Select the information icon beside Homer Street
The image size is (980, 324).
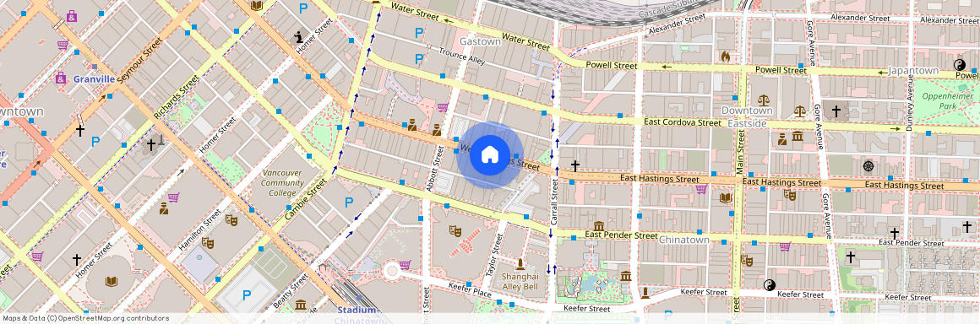[299, 37]
